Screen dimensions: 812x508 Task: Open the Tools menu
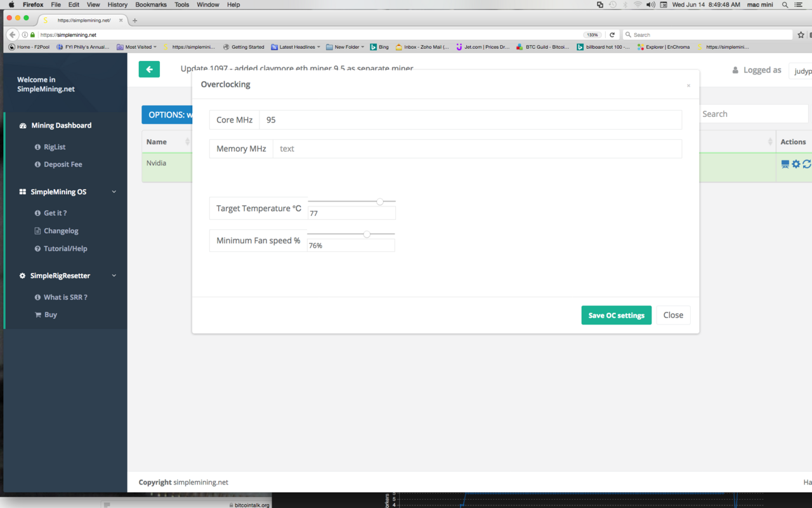pos(181,4)
